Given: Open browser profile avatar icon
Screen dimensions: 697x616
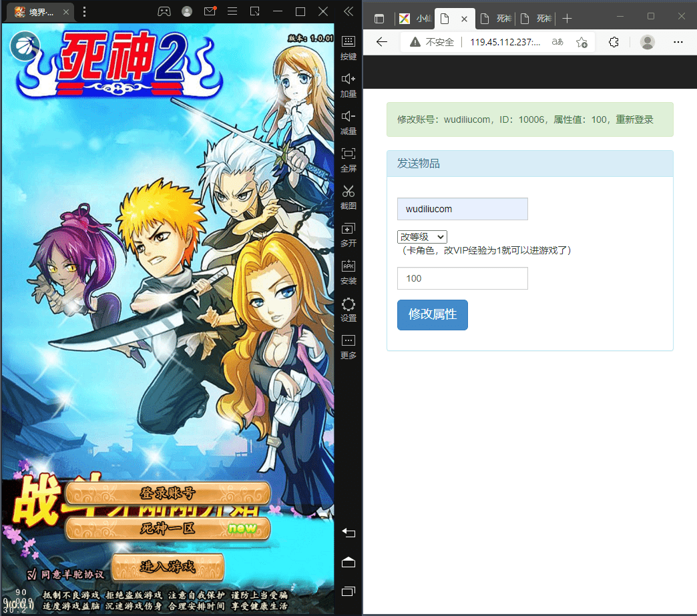Looking at the screenshot, I should coord(647,42).
